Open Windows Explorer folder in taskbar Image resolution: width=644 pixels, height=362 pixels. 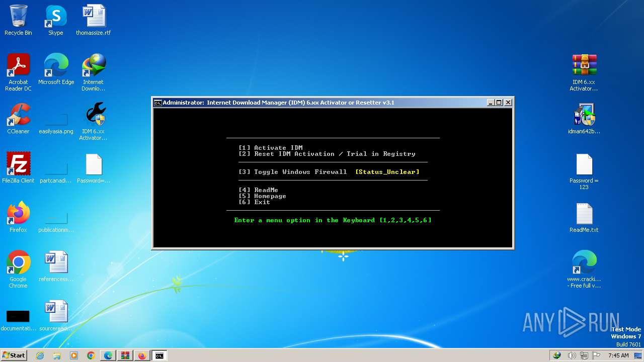coord(57,355)
